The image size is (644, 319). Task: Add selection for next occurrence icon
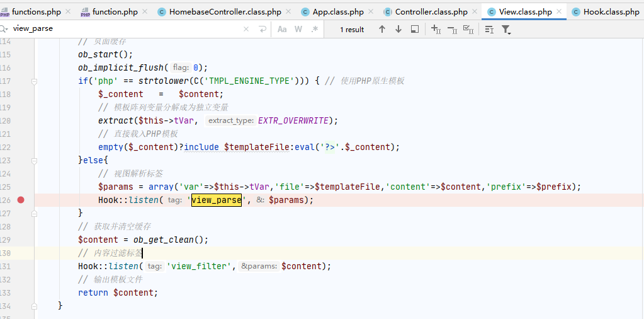436,29
